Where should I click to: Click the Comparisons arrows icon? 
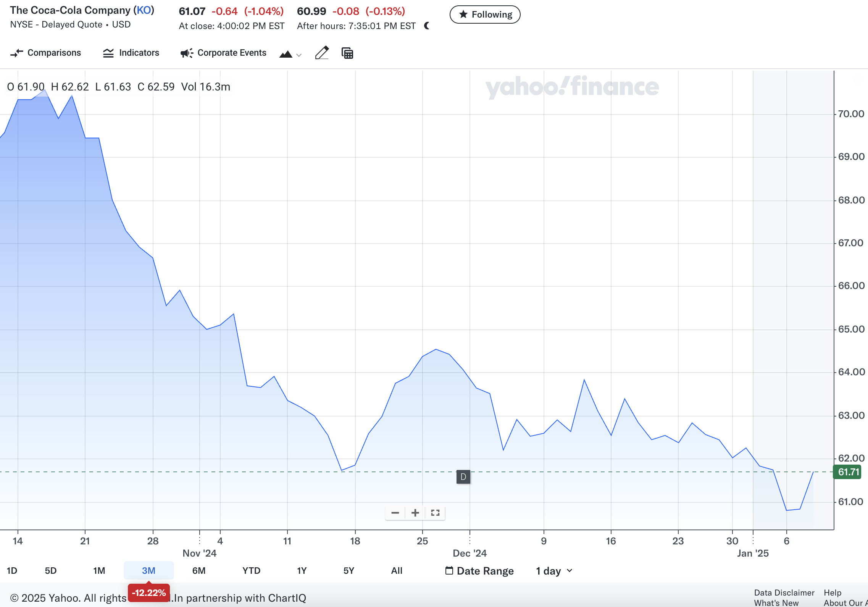tap(16, 53)
